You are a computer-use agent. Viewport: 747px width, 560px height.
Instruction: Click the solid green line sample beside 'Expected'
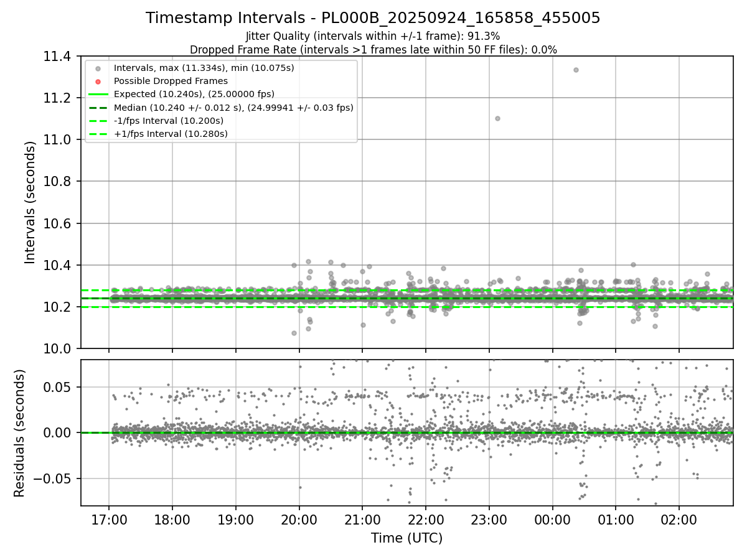click(x=98, y=94)
